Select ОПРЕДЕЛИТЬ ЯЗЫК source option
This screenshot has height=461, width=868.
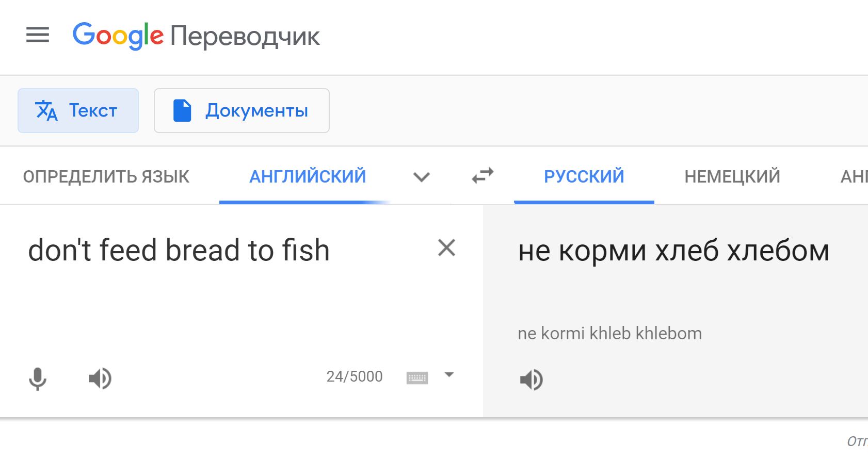point(106,177)
